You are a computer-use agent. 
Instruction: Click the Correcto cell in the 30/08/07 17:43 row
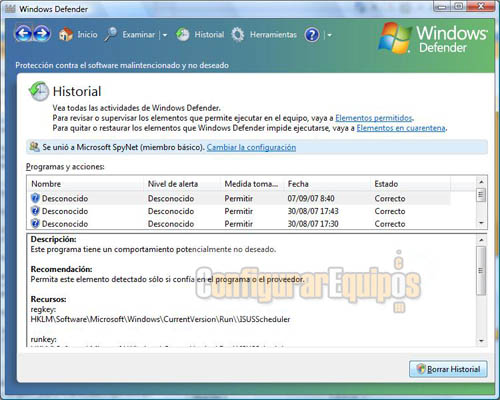click(390, 211)
